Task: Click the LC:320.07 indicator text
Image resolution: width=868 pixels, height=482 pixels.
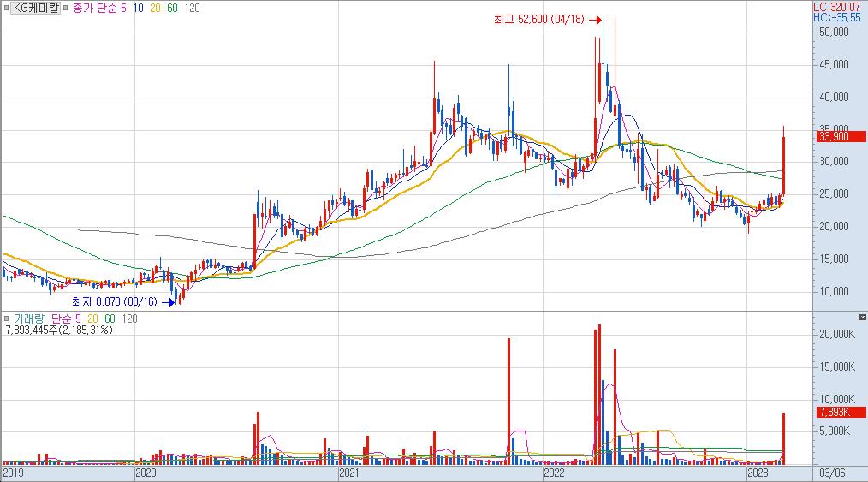Action: 836,8
